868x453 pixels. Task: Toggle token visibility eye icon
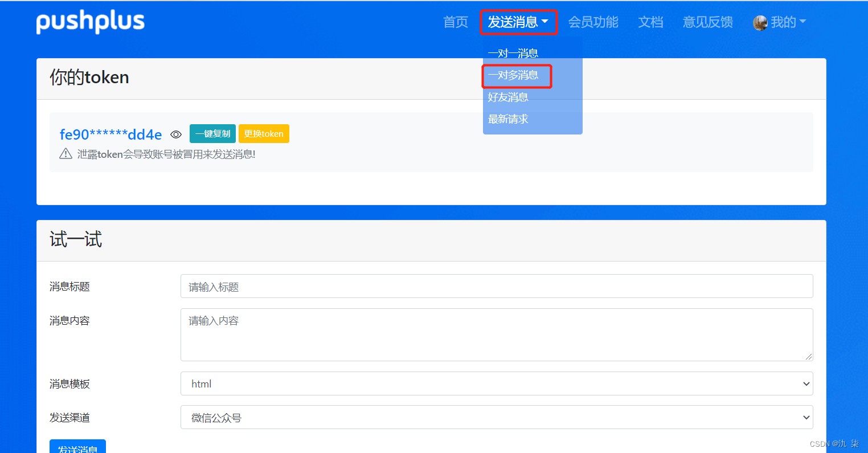(x=176, y=134)
